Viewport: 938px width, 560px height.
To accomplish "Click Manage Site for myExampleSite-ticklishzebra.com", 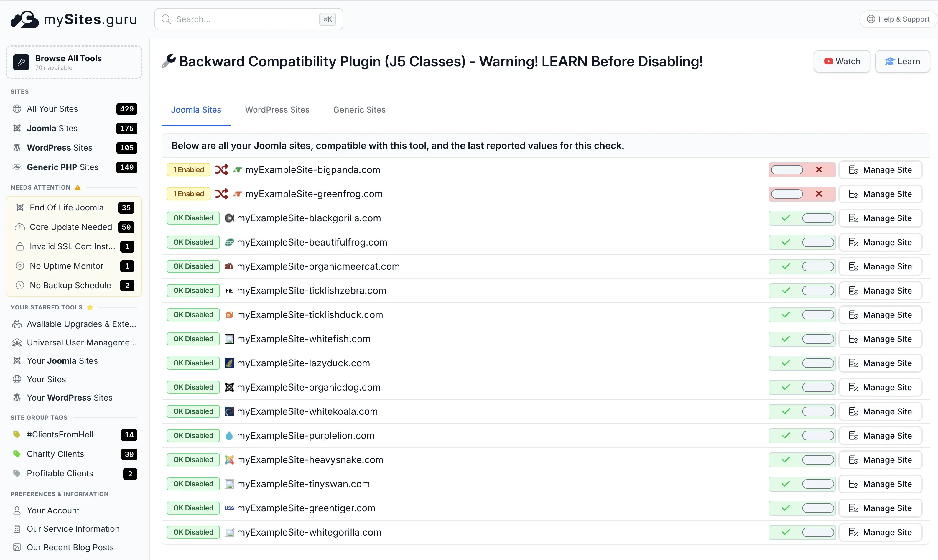I will 881,290.
